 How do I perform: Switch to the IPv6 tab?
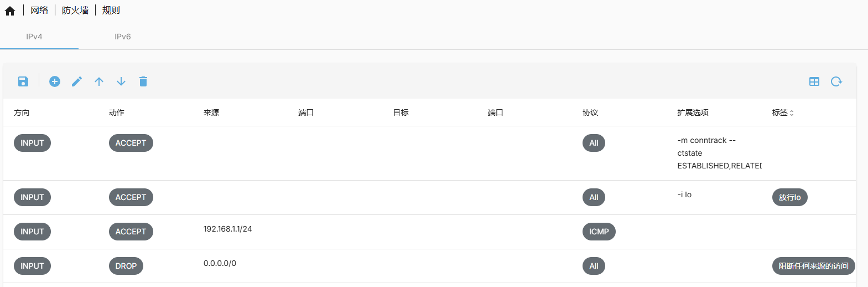click(x=123, y=37)
